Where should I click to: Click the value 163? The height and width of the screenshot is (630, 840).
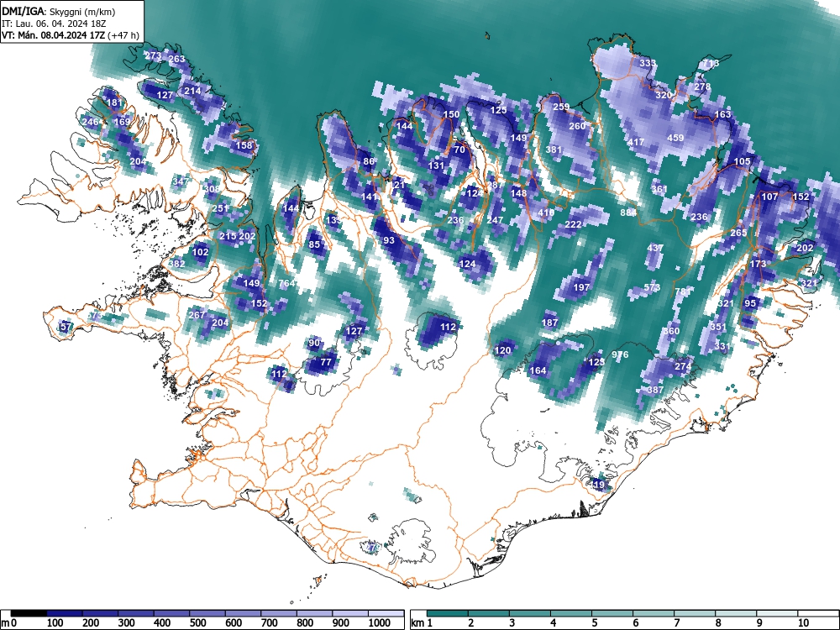722,114
